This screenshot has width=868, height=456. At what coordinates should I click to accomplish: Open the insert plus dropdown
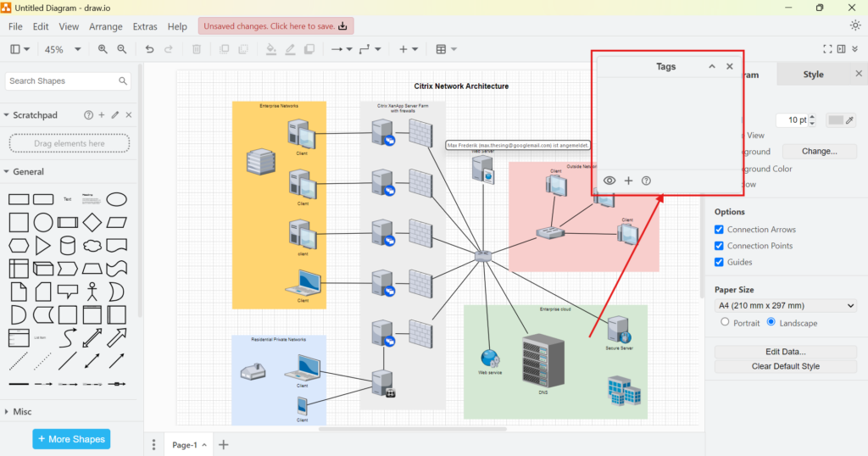409,49
